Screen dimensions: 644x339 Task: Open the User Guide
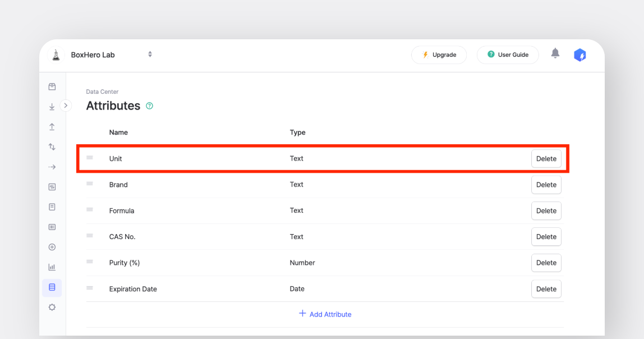pos(508,54)
